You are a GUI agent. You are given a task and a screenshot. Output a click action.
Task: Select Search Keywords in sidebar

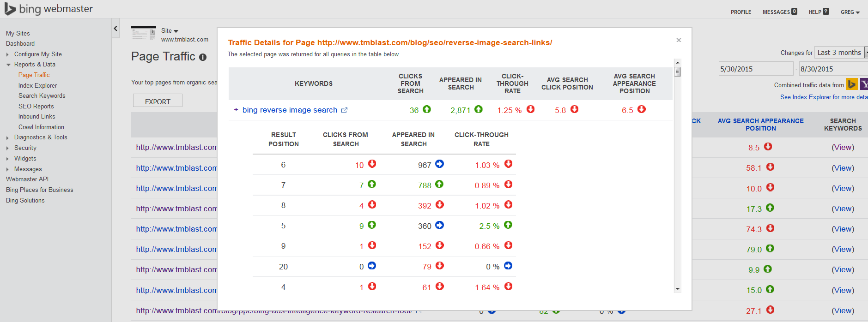click(x=42, y=96)
